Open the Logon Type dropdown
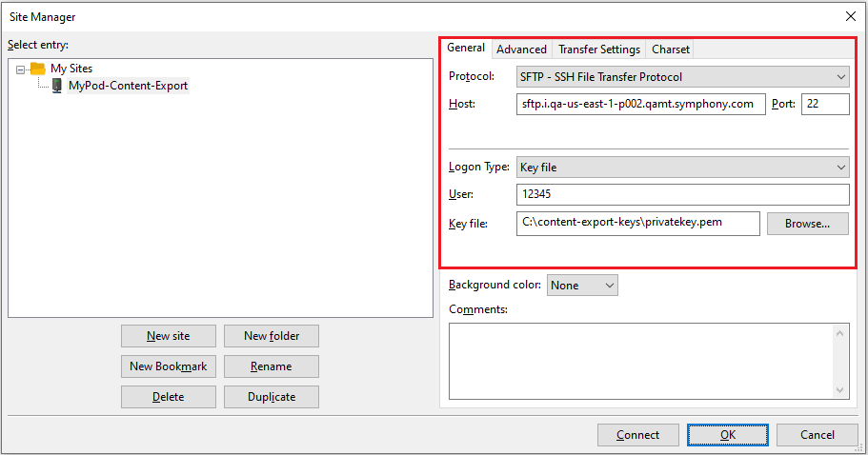The height and width of the screenshot is (455, 868). [682, 167]
